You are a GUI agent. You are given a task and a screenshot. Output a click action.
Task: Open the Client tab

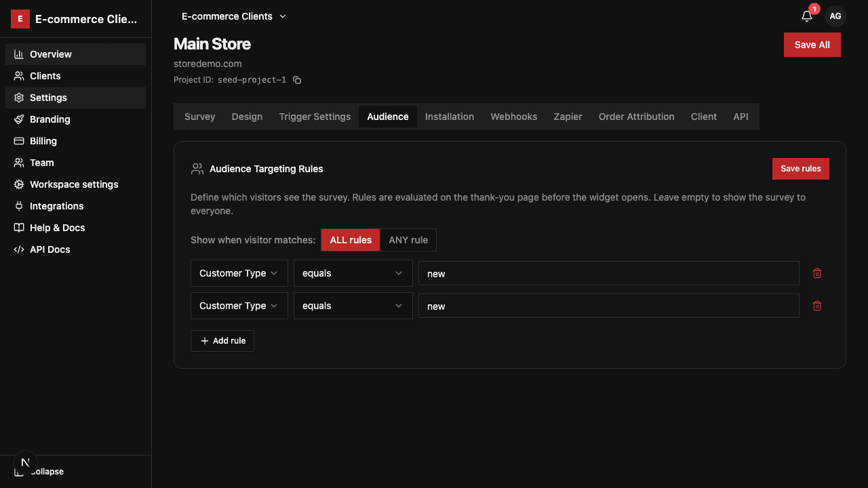point(704,117)
